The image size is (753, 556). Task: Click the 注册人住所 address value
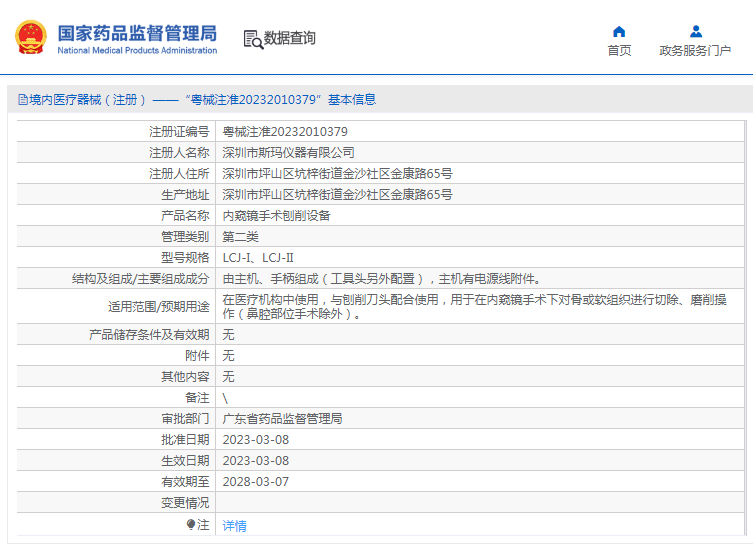[337, 174]
